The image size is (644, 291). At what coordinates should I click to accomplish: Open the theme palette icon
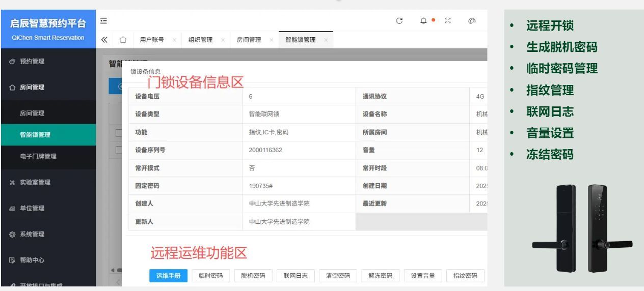pos(472,21)
